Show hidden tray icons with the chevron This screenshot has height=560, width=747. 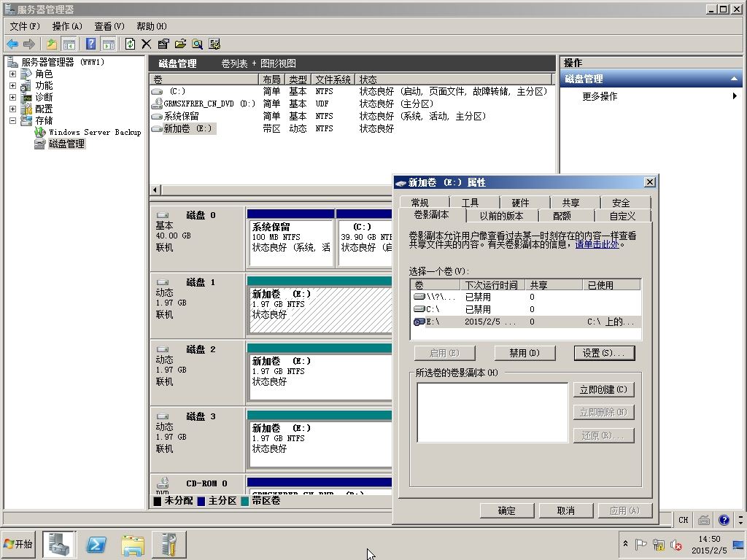click(625, 544)
